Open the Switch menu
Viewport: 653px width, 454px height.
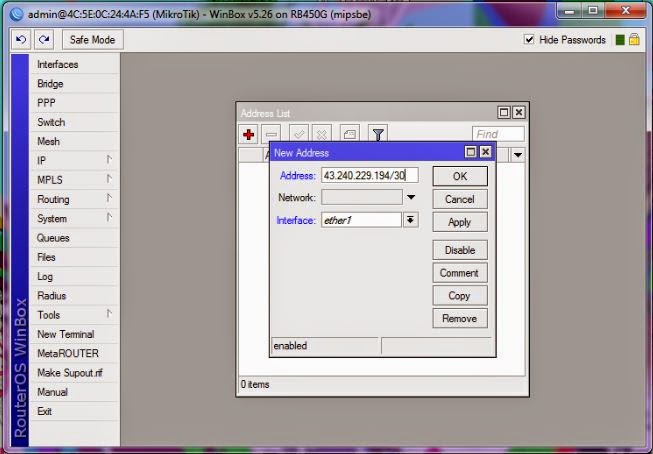tap(75, 122)
